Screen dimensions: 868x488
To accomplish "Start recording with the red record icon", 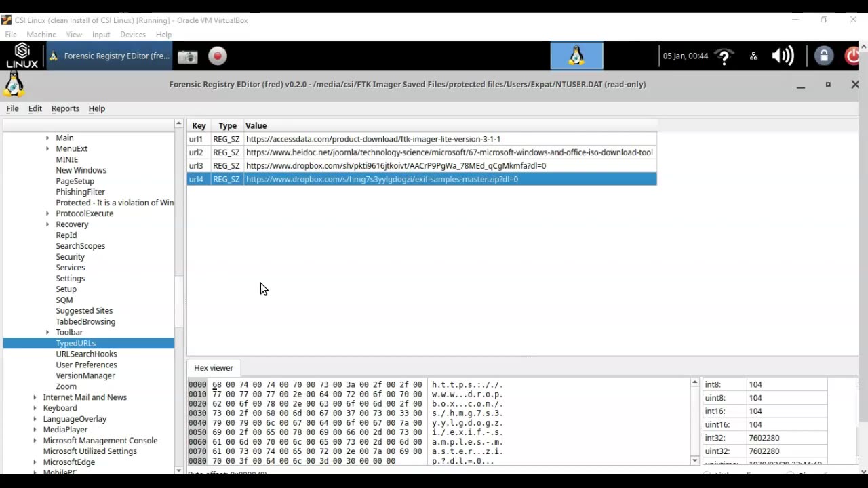I will click(x=217, y=56).
